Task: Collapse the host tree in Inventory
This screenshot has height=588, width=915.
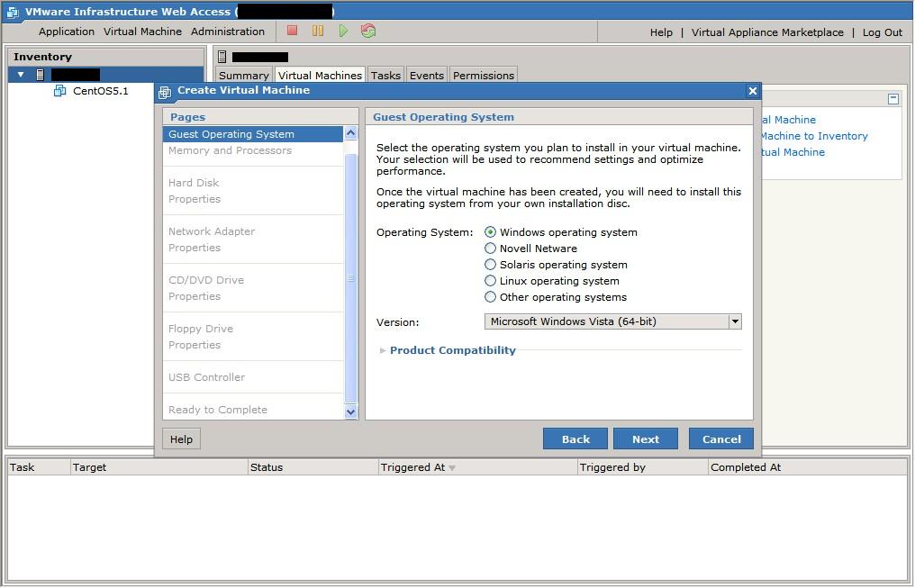Action: click(21, 75)
